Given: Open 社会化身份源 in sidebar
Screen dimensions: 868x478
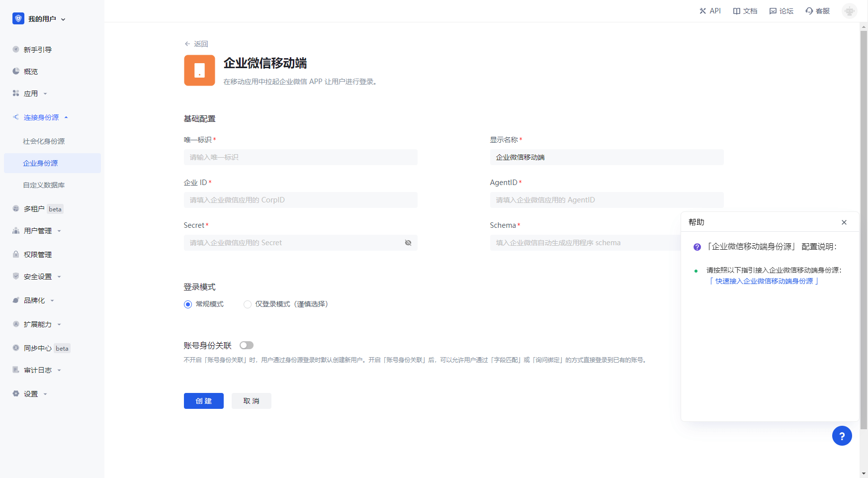Looking at the screenshot, I should coord(44,141).
